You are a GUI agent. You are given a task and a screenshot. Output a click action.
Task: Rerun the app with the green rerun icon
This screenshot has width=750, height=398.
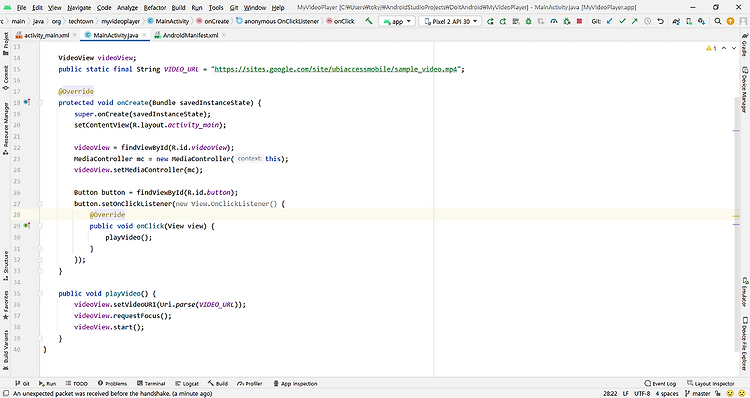(490, 21)
